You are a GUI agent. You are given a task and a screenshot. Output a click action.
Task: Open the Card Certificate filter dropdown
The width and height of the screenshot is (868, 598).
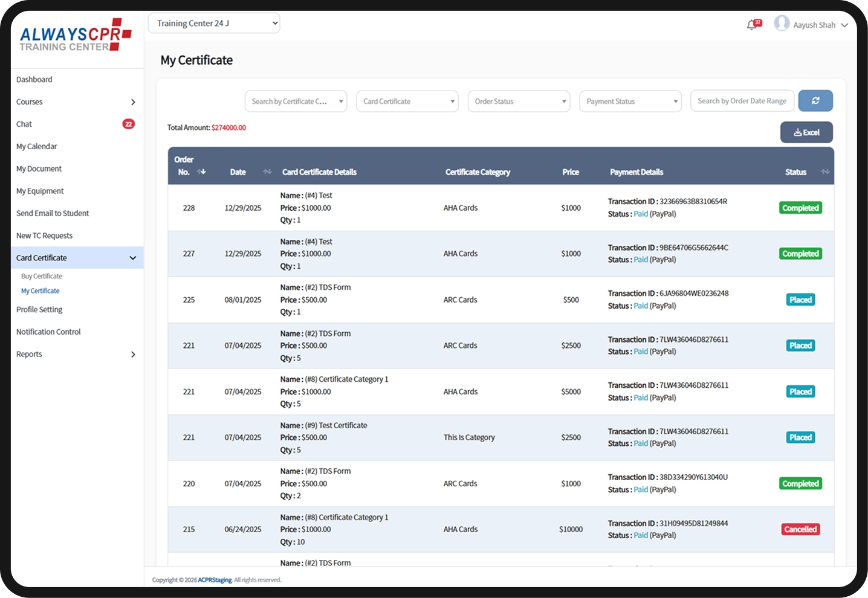[407, 101]
